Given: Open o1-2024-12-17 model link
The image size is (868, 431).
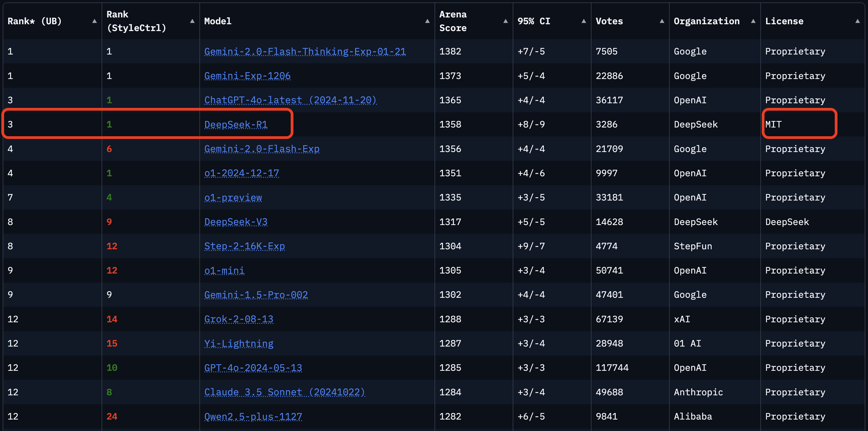Looking at the screenshot, I should 242,173.
